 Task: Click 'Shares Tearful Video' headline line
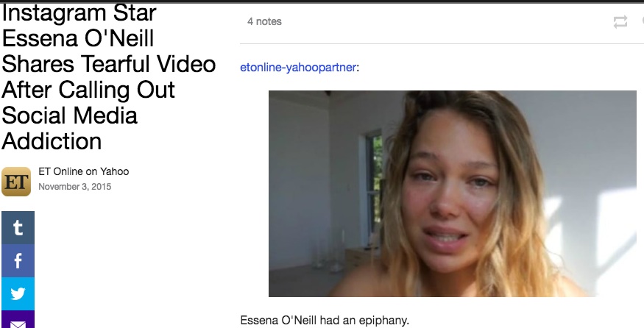click(109, 65)
